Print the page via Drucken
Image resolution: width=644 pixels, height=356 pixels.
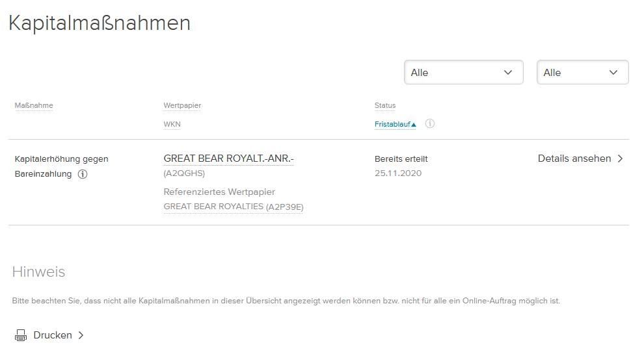pos(53,335)
